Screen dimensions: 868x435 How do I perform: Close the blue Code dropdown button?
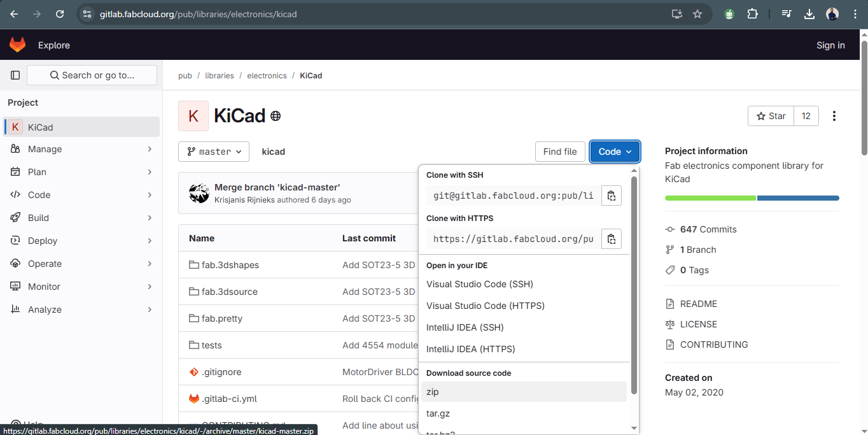point(615,152)
